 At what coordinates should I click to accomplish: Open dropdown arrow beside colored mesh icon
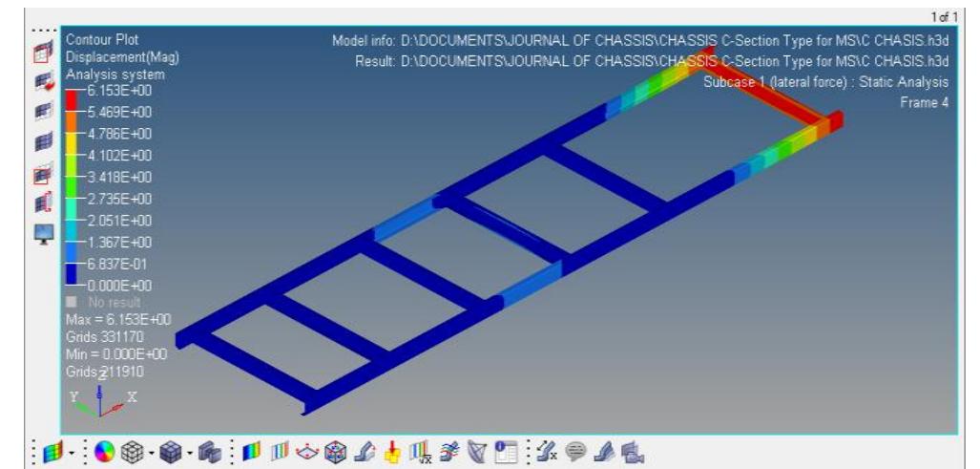click(x=72, y=452)
